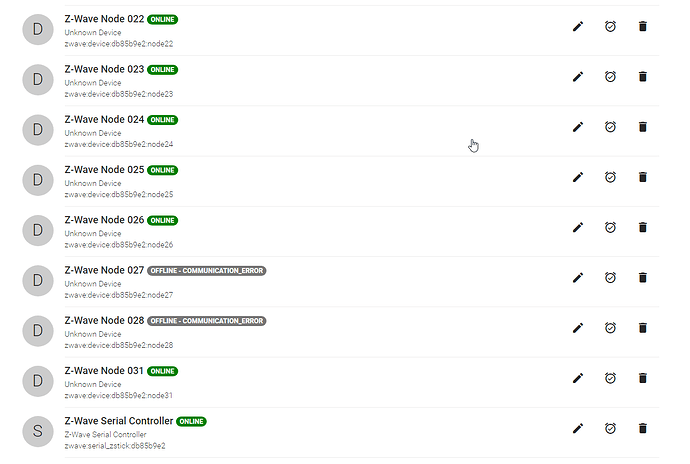The width and height of the screenshot is (690, 464).
Task: Open the Z-Wave Node 025 title
Action: [104, 169]
